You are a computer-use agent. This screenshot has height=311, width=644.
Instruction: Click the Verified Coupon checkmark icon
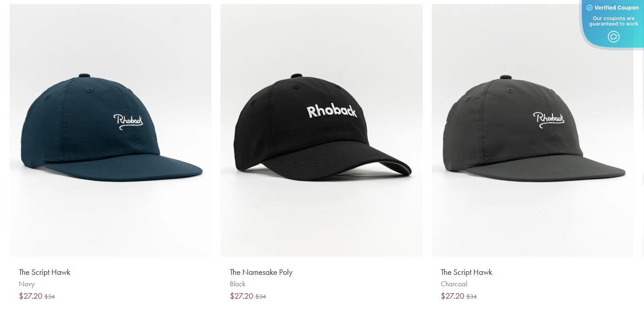pyautogui.click(x=590, y=8)
